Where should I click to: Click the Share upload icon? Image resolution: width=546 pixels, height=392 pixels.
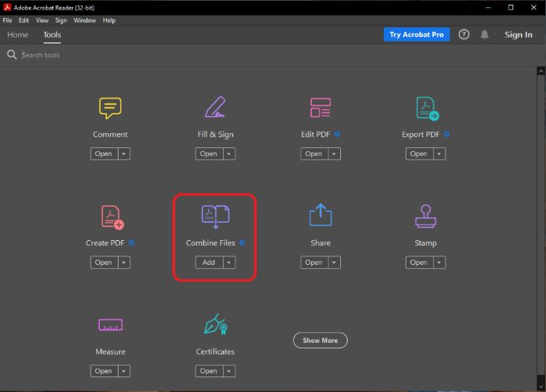[x=321, y=215]
